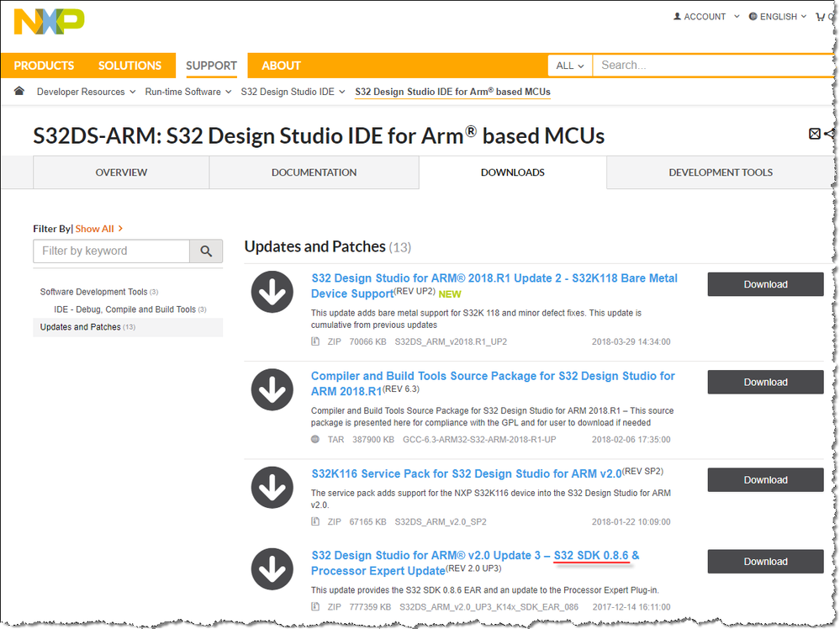Click ZIP file icon of S32DS_ARM_v2.0_SP2
The height and width of the screenshot is (629, 840).
(x=315, y=521)
